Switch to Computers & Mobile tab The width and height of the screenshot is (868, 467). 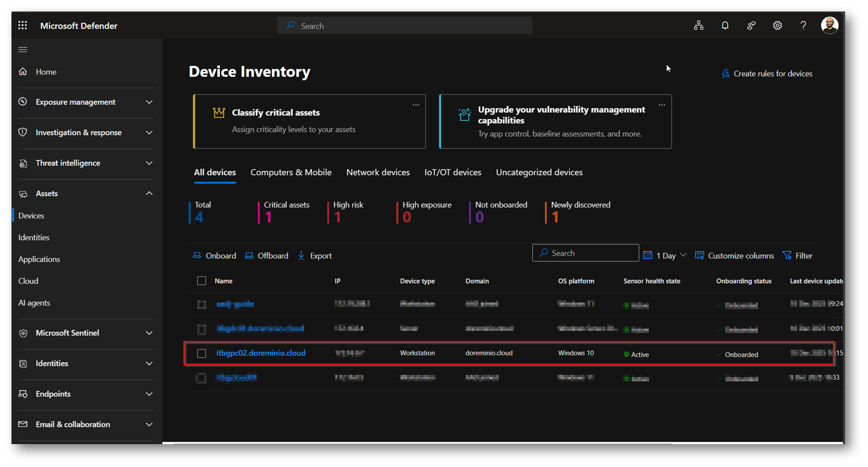click(291, 172)
